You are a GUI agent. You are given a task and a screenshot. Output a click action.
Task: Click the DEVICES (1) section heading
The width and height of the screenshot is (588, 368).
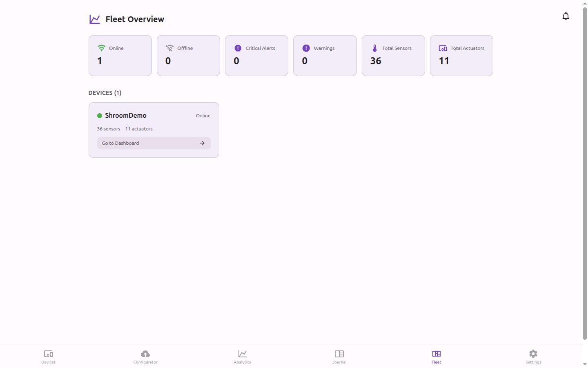pos(105,93)
